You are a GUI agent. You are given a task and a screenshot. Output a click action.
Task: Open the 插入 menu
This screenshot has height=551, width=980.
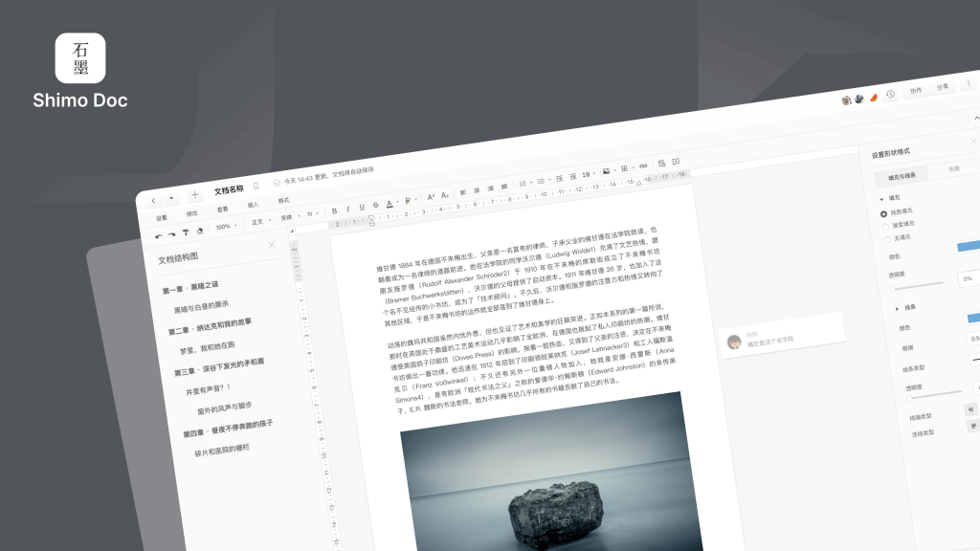click(253, 205)
